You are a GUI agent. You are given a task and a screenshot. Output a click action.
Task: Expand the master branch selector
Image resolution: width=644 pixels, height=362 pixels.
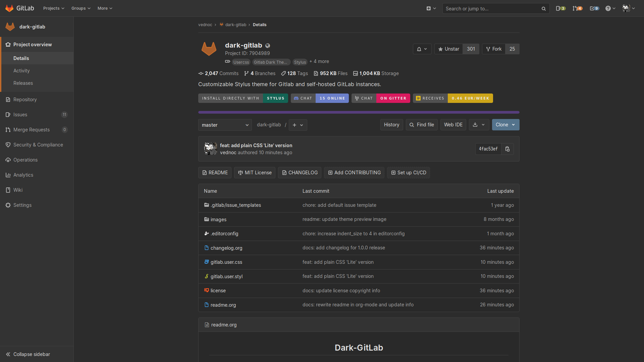pyautogui.click(x=225, y=125)
